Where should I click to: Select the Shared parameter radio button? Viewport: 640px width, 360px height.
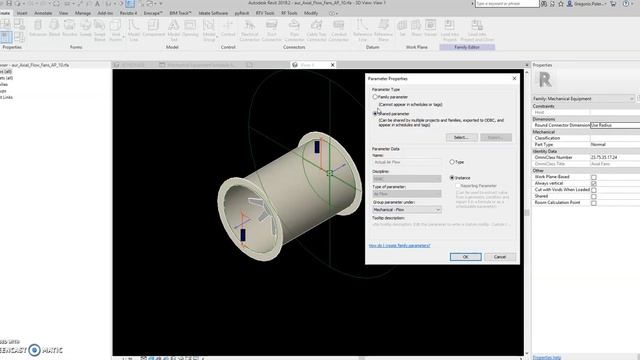point(375,114)
